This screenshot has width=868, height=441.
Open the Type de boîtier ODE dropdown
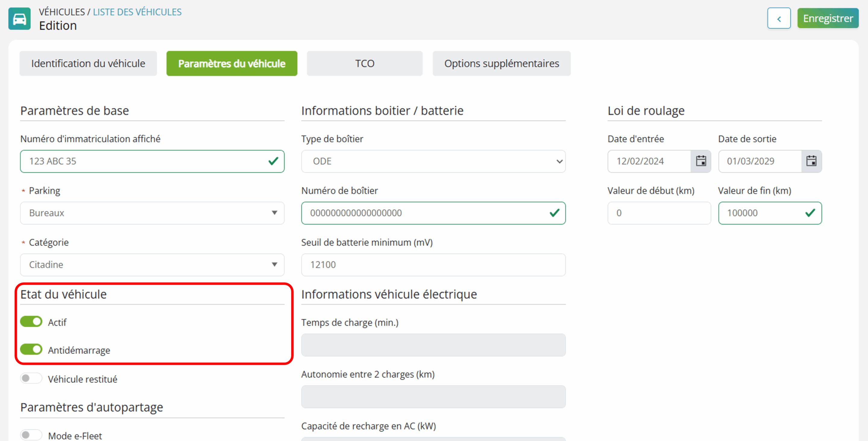(433, 161)
